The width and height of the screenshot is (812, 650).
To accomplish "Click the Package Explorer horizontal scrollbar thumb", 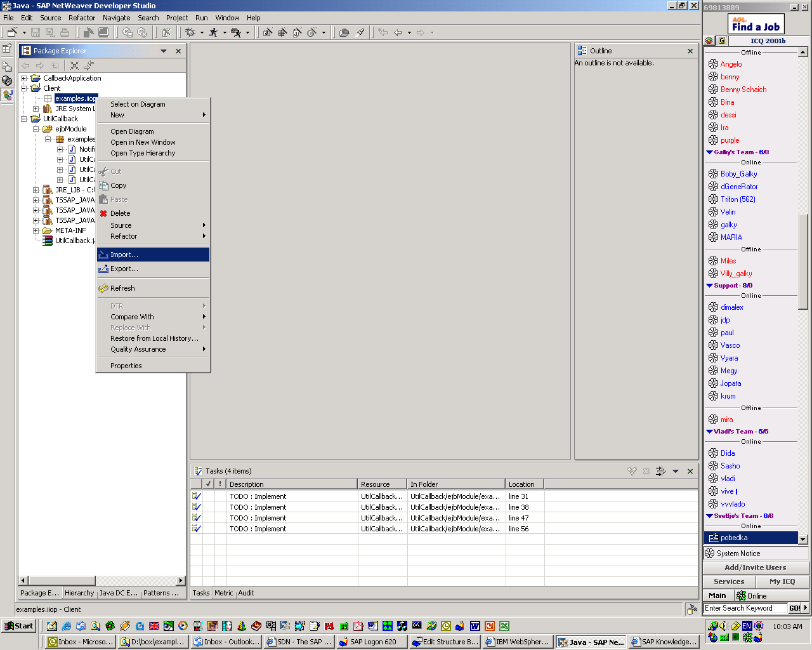I will coord(62,580).
